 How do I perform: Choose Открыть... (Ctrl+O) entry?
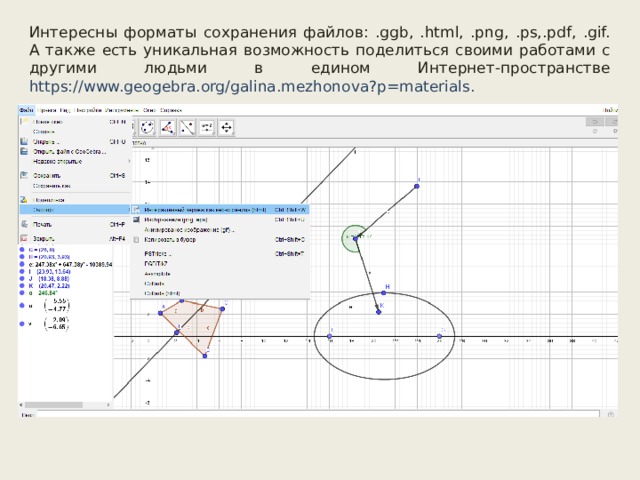point(75,142)
